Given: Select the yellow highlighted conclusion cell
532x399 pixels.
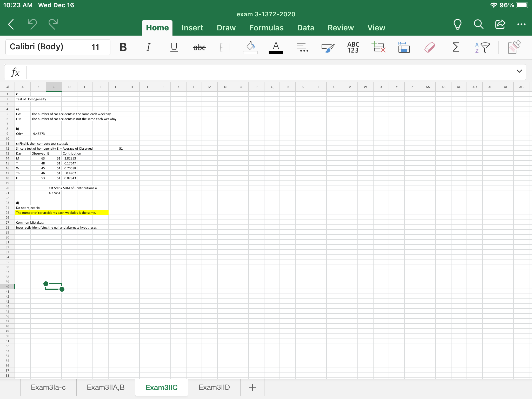Looking at the screenshot, I should [62, 212].
